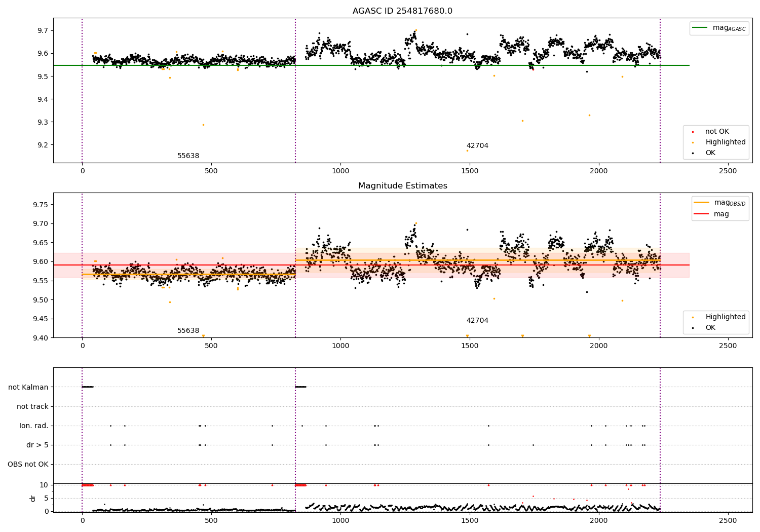This screenshot has height=532, width=760.
Task: Click the 'not Kalman' axis label
Action: tap(28, 388)
